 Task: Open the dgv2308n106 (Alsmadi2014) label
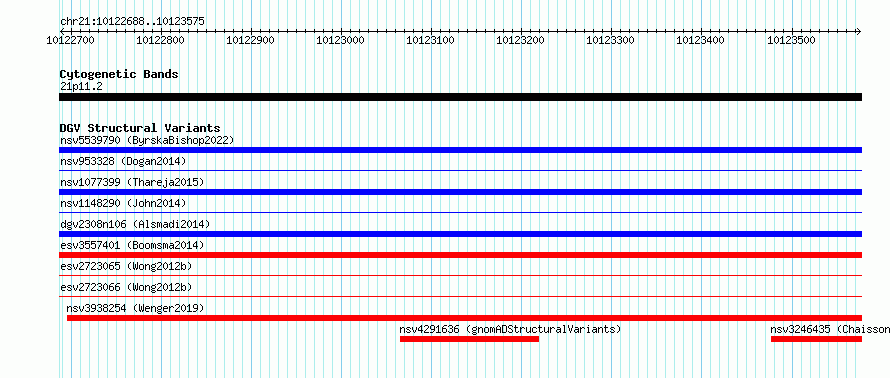point(135,224)
